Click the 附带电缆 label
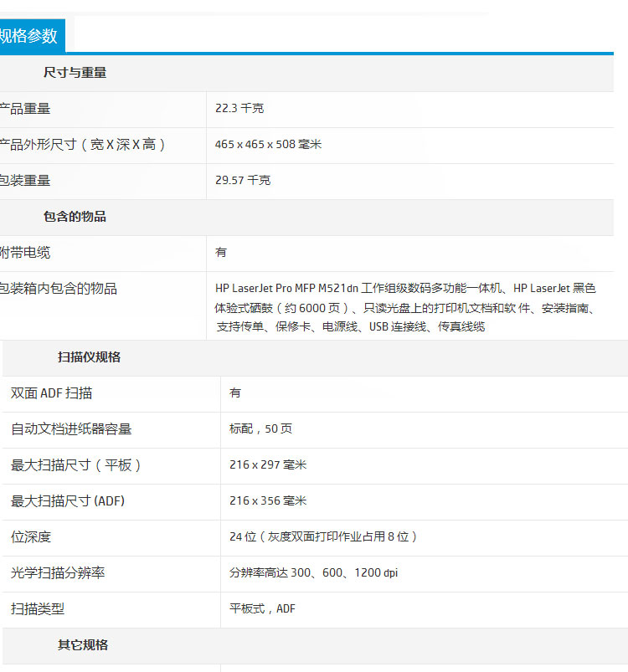Screen dimensions: 628x672 click(25, 253)
